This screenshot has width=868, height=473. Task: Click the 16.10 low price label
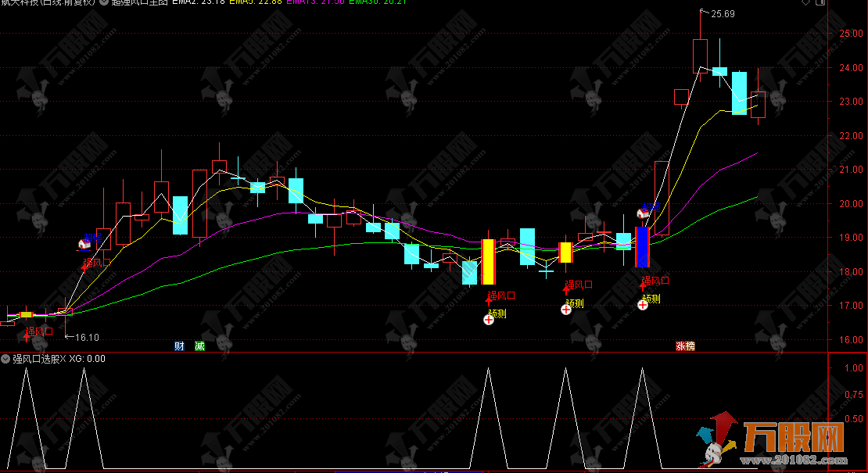[x=87, y=338]
